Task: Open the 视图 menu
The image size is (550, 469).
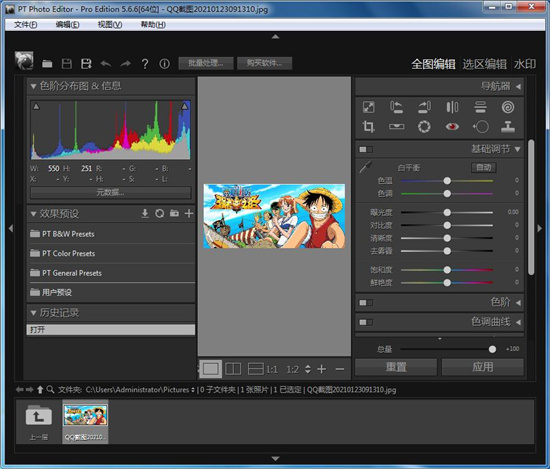Action: tap(110, 25)
